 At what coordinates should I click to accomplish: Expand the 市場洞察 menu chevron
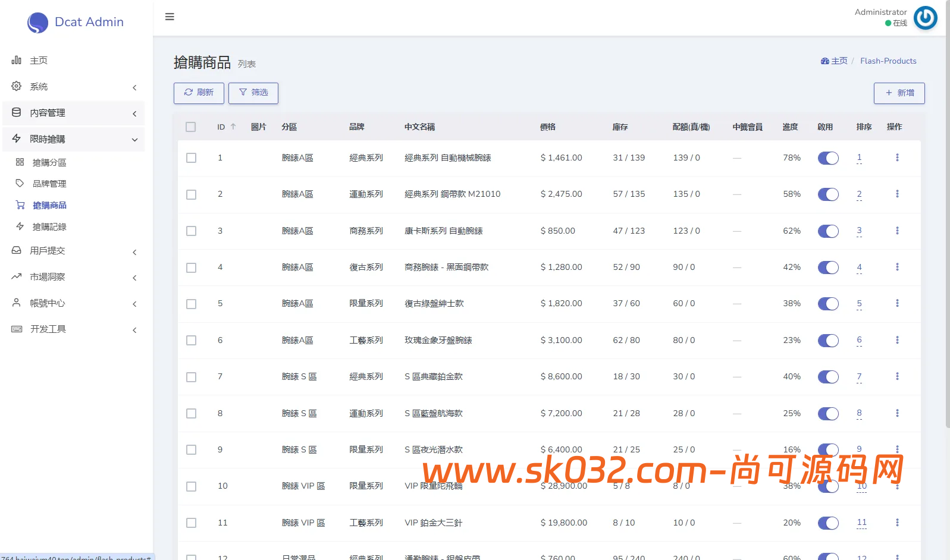coord(134,278)
